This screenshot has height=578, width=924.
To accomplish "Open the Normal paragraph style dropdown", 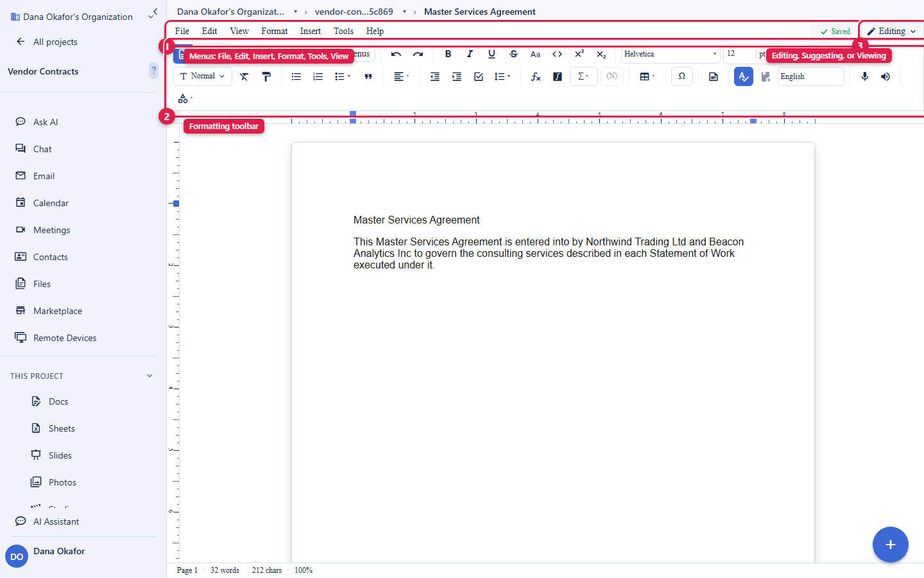I will tap(203, 76).
